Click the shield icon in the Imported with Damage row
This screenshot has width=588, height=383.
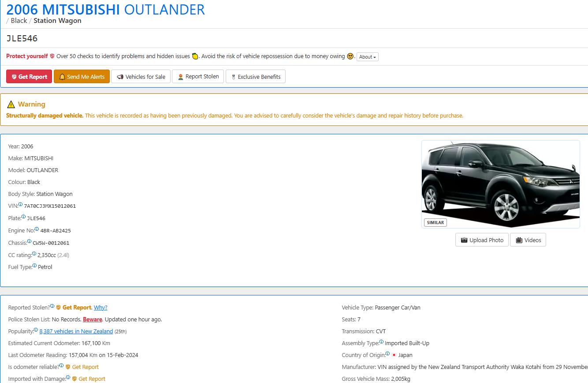pyautogui.click(x=74, y=379)
